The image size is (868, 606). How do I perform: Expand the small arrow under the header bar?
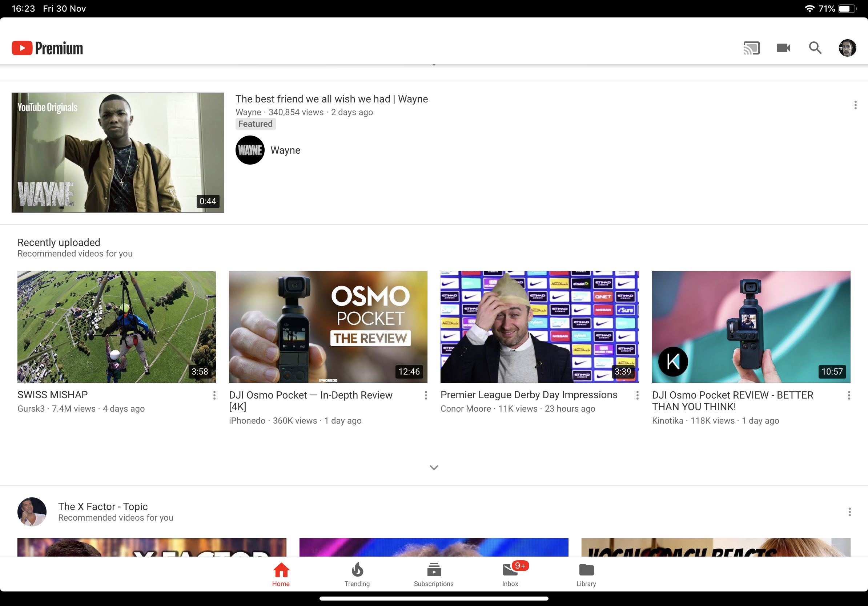(x=434, y=65)
